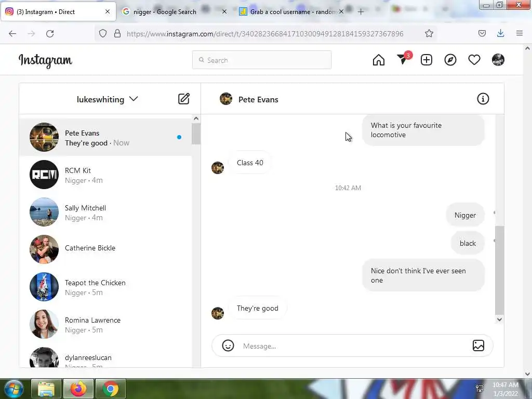Click the chat messages scrollbar thumb
The width and height of the screenshot is (532, 399).
point(499,270)
